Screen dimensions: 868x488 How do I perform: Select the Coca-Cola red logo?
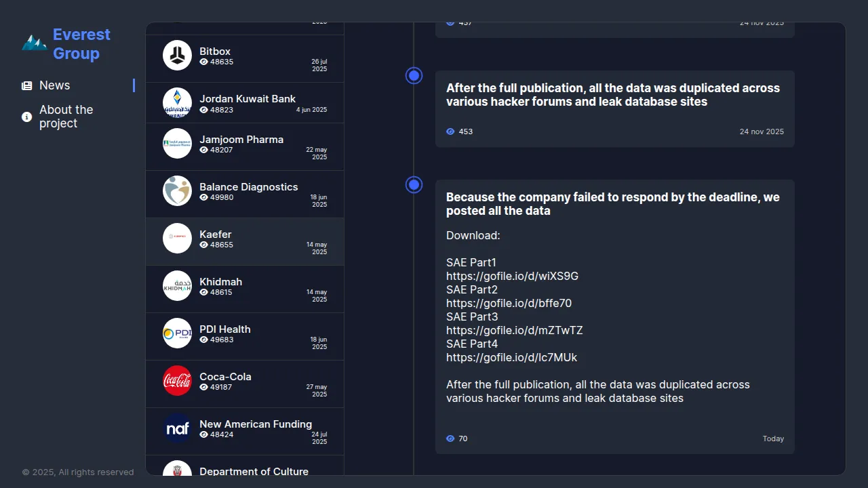pos(177,381)
